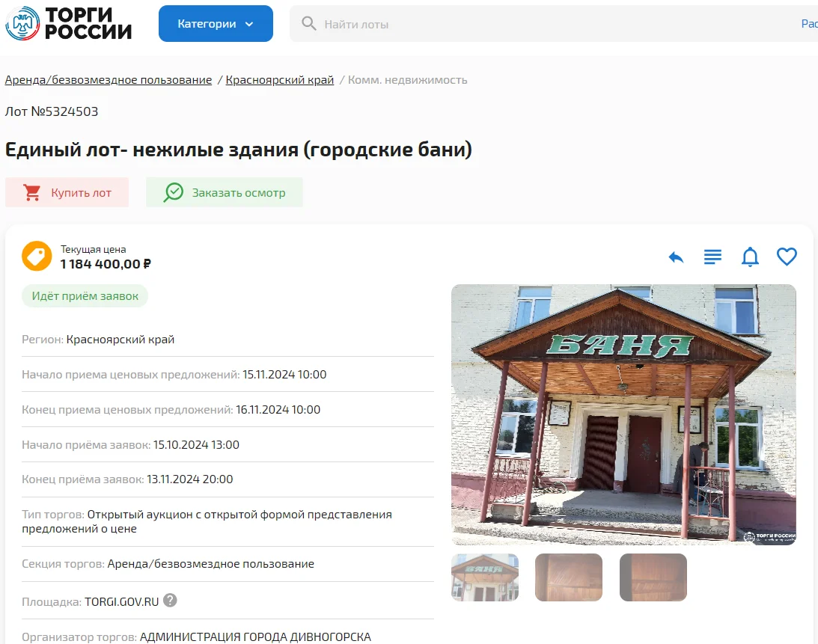Click the green checkmark bubble icon
818x644 pixels.
[173, 192]
